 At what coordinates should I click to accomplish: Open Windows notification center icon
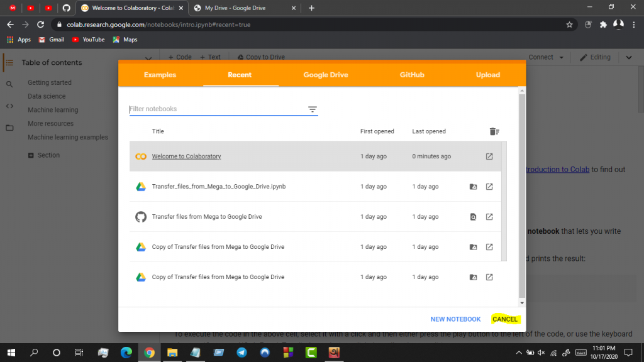pos(628,352)
